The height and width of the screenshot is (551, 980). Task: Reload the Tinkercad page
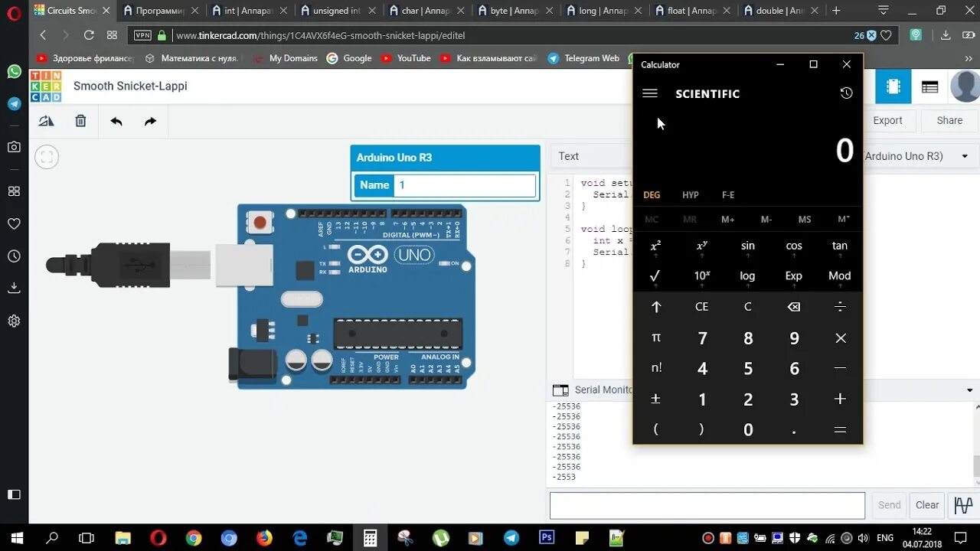89,35
